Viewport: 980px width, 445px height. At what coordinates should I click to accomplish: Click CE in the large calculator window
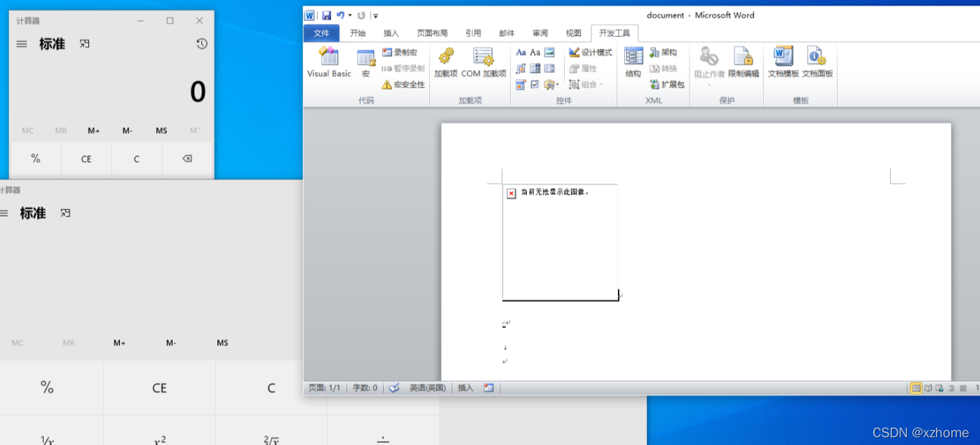tap(159, 388)
